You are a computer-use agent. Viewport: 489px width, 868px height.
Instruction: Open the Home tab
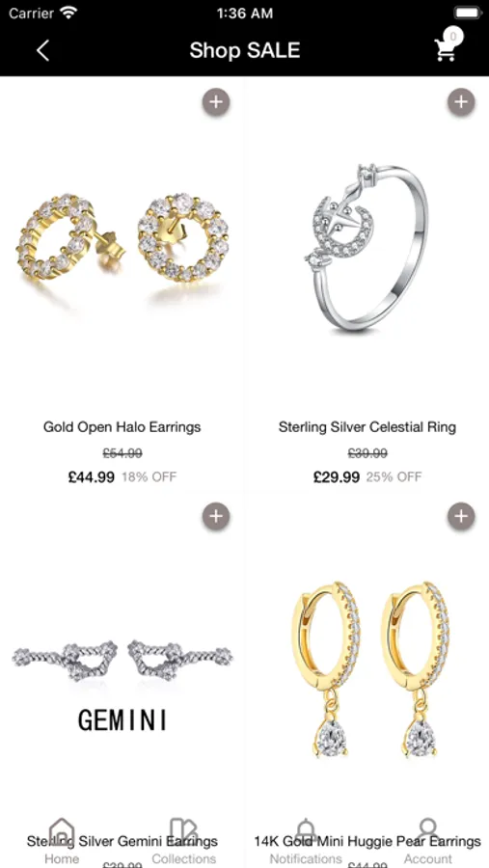pyautogui.click(x=62, y=841)
